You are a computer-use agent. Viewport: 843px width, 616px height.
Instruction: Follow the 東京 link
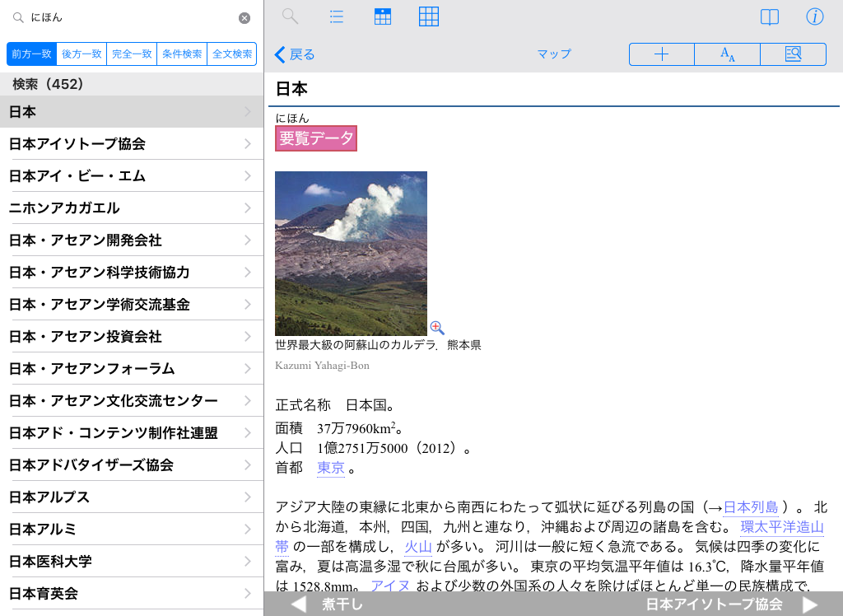tap(330, 468)
